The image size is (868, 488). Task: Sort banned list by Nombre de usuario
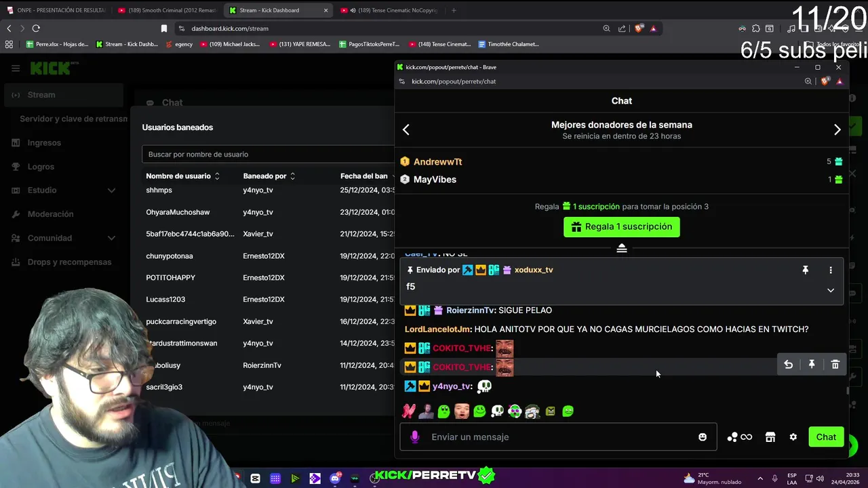click(x=183, y=176)
